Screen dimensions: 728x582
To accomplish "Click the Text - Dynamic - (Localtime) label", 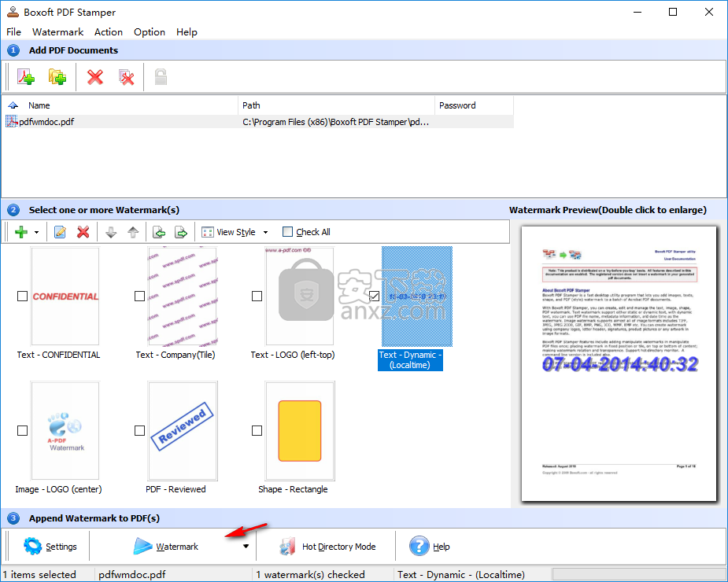I will click(x=410, y=359).
